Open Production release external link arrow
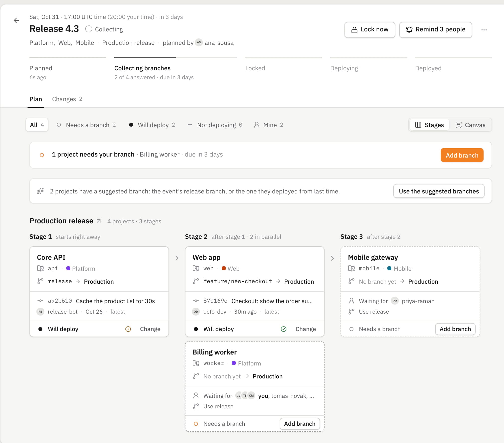504x443 pixels. tap(99, 221)
